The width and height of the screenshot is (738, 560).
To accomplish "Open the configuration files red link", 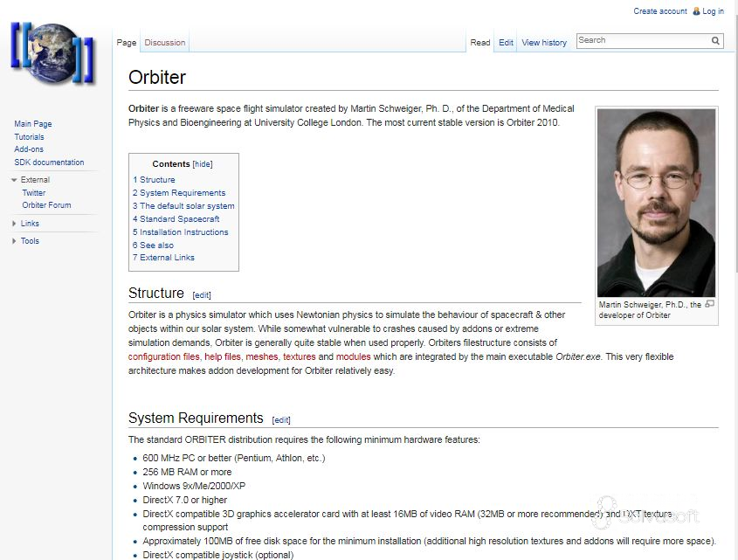I will coord(164,357).
